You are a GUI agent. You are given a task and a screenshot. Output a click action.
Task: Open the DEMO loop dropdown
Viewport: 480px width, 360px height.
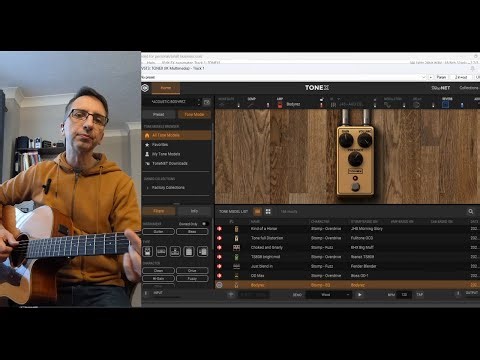(328, 295)
